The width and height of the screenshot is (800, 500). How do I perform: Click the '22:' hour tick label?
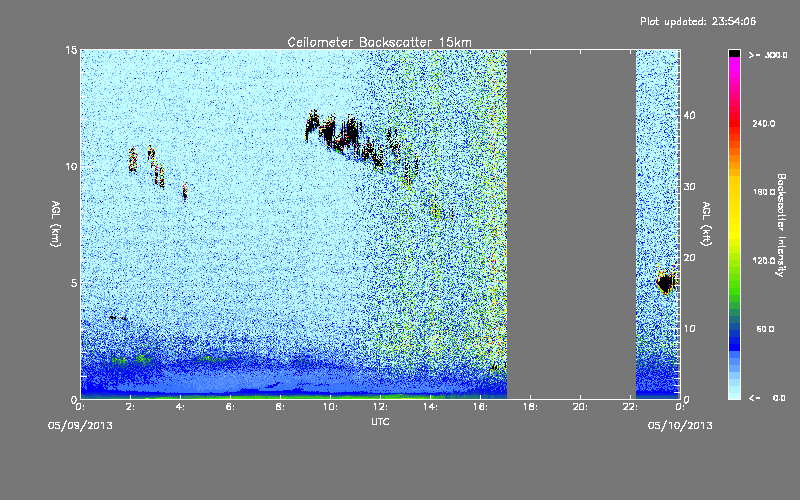click(x=630, y=407)
